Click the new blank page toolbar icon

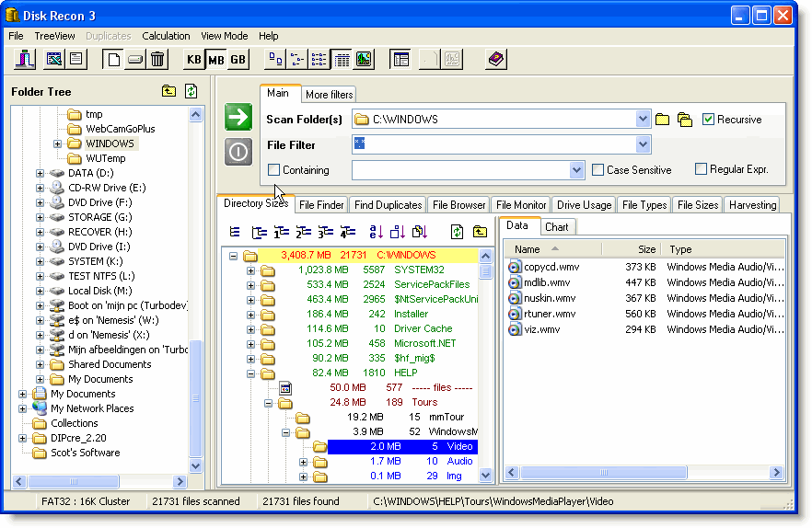coord(112,59)
